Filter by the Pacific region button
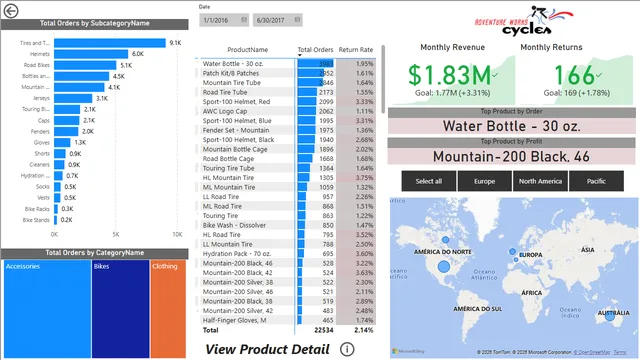The height and width of the screenshot is (360, 640). point(596,181)
